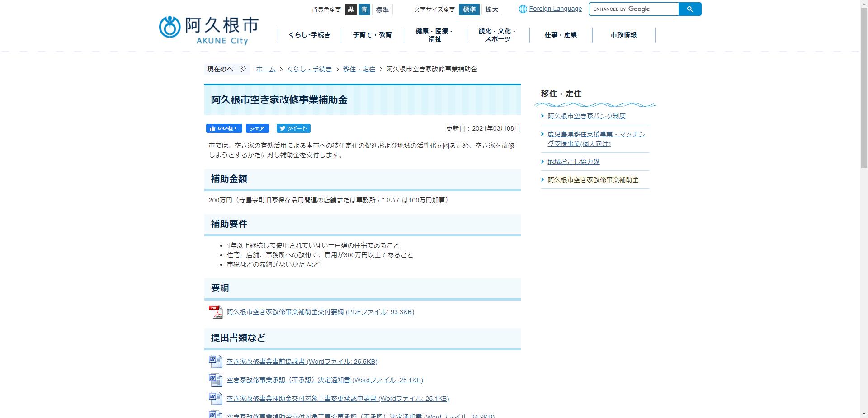Switch background color to 青 (blue)
This screenshot has height=418, width=868.
tap(364, 9)
